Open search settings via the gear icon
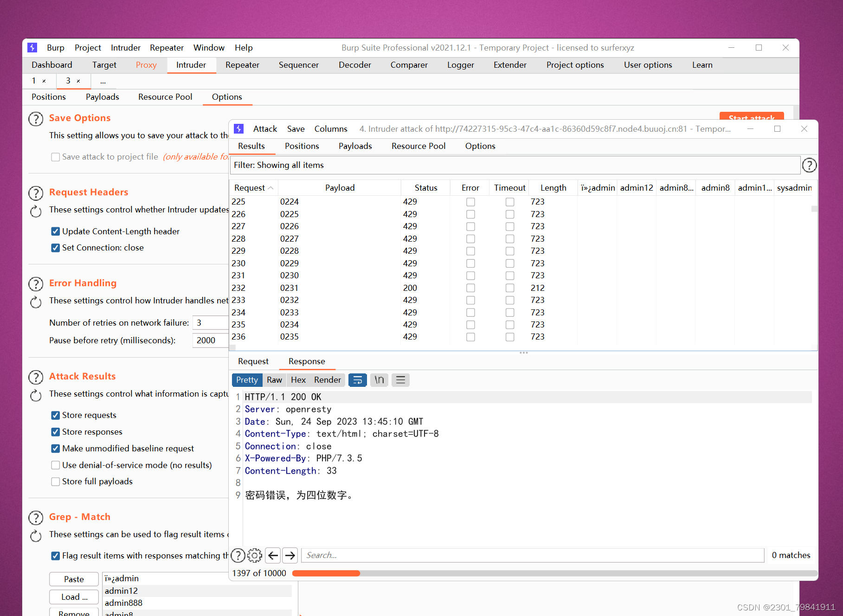843x616 pixels. (254, 555)
